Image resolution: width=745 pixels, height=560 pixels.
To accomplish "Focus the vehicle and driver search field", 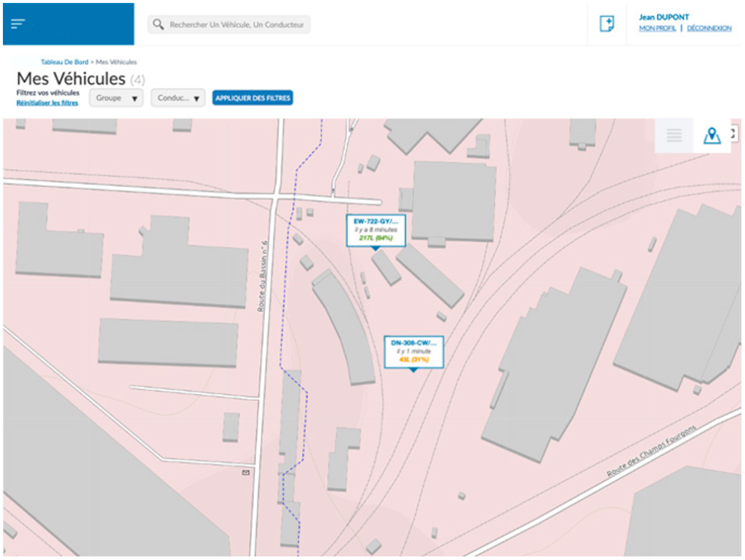I will click(236, 25).
